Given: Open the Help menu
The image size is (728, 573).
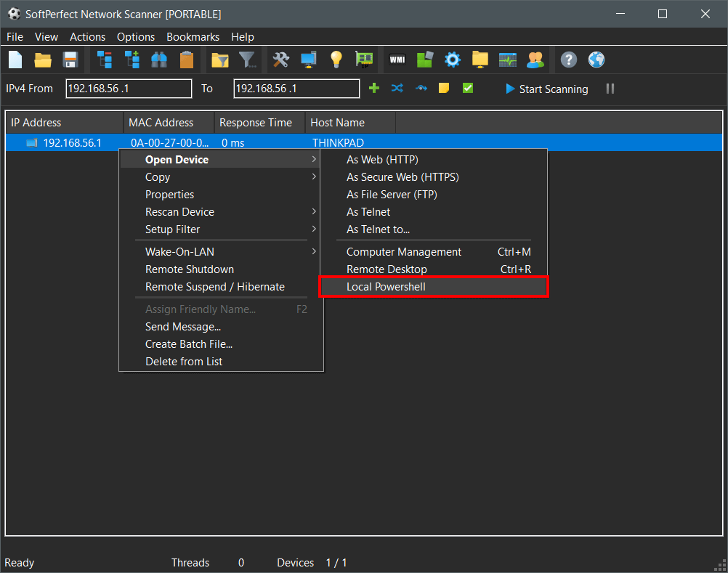Looking at the screenshot, I should (x=243, y=37).
